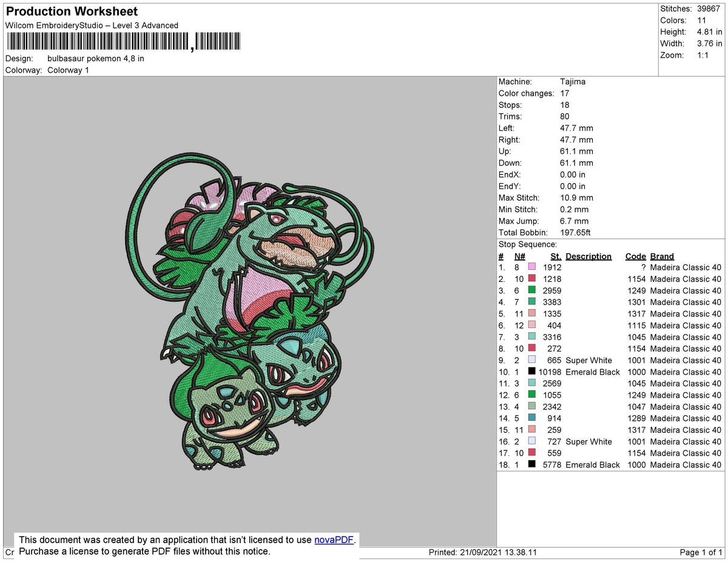728x562 pixels.
Task: Click the barcode under the worksheet title
Action: (x=123, y=42)
